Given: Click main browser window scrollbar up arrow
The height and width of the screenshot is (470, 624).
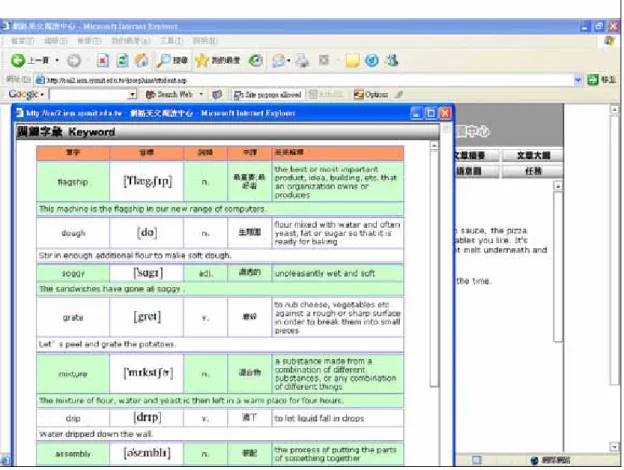Looking at the screenshot, I should pos(614,109).
